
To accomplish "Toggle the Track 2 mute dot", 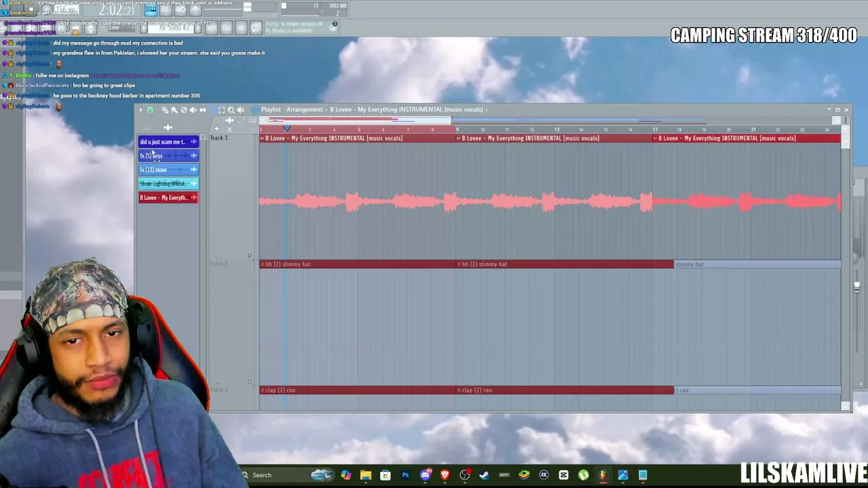I will coord(250,256).
